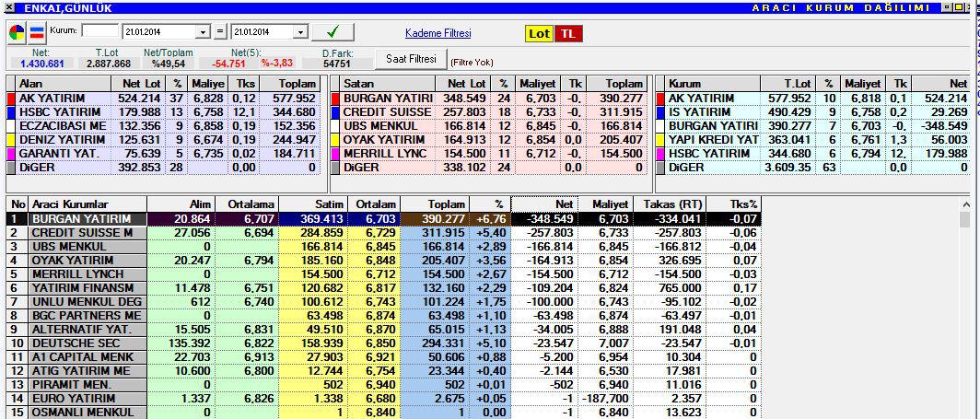Open the start date dropdown arrow
Image resolution: width=980 pixels, height=419 pixels.
tap(204, 32)
